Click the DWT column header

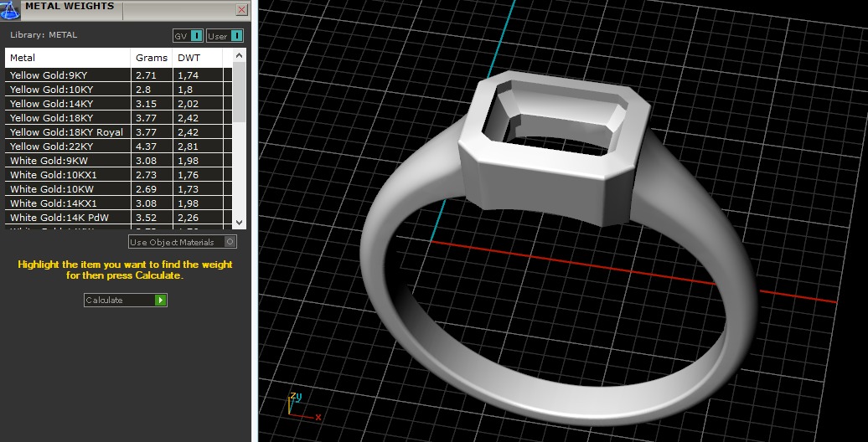(198, 58)
